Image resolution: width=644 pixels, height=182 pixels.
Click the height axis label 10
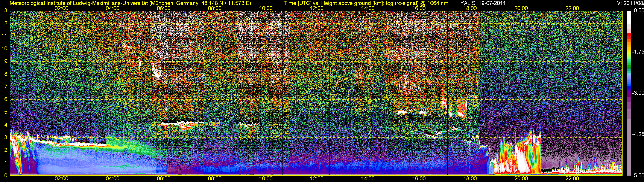5,49
